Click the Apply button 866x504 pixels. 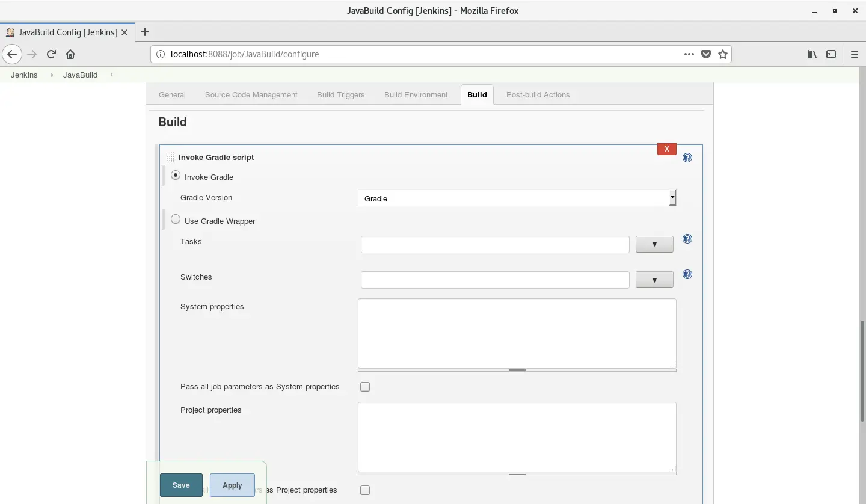coord(232,485)
